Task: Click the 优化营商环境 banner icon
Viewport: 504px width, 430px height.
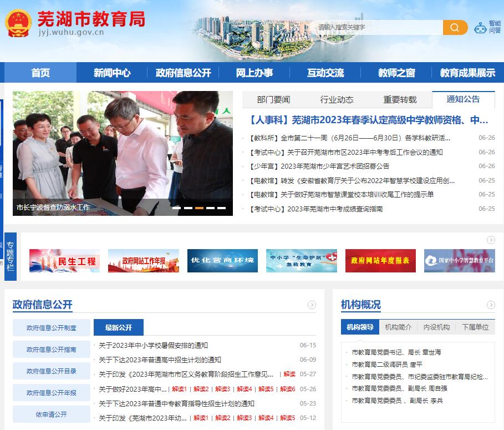Action: [222, 261]
